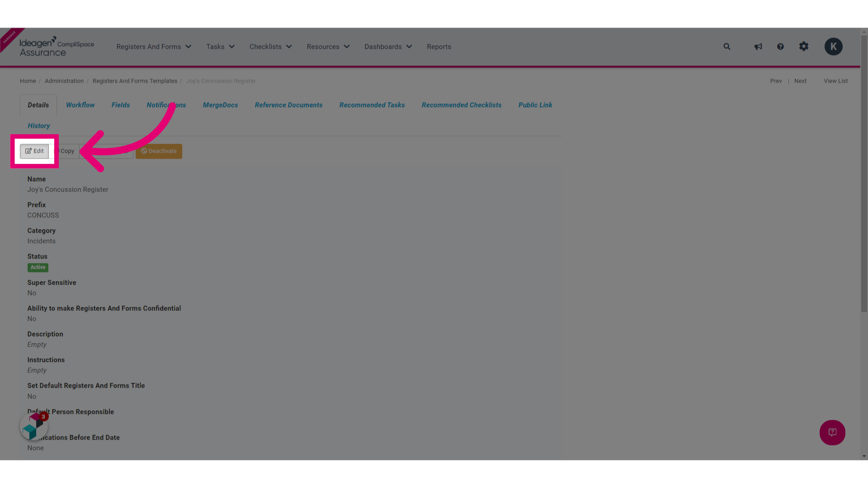The width and height of the screenshot is (868, 488).
Task: Open the Reports menu item
Action: pos(439,47)
